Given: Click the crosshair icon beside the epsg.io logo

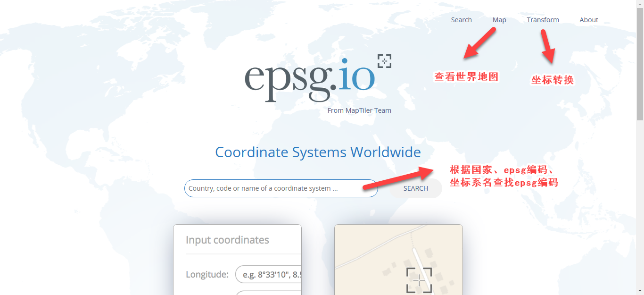Looking at the screenshot, I should click(x=384, y=61).
